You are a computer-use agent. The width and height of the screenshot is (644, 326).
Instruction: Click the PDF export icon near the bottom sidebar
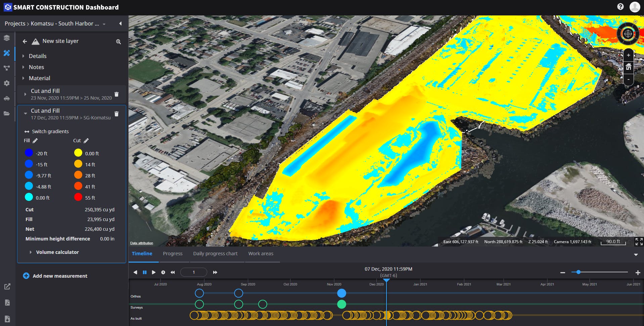(7, 302)
